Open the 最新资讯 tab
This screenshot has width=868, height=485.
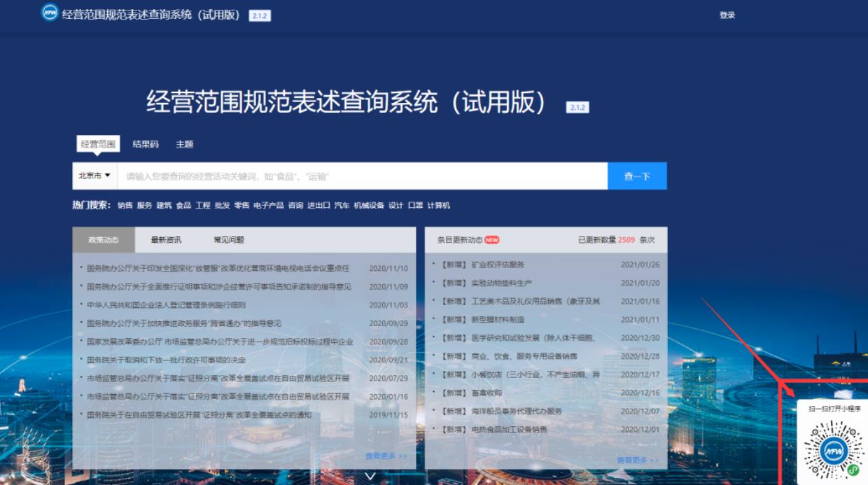pos(166,240)
